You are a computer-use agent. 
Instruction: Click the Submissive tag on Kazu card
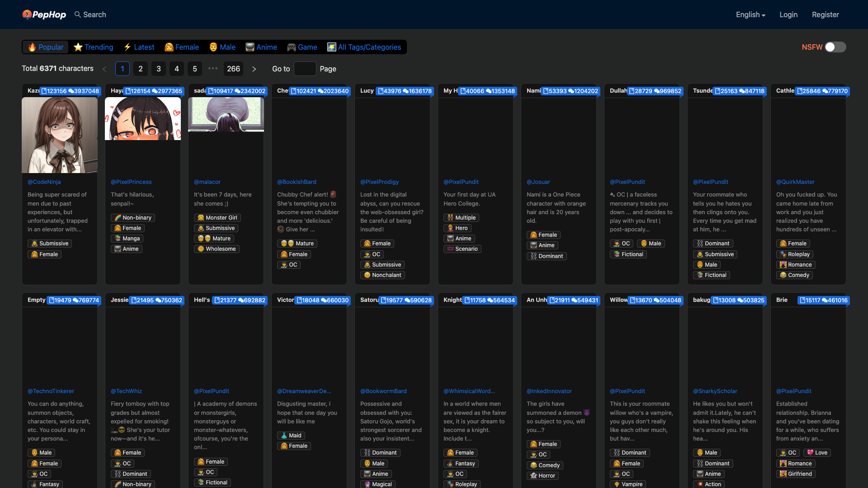tap(50, 244)
